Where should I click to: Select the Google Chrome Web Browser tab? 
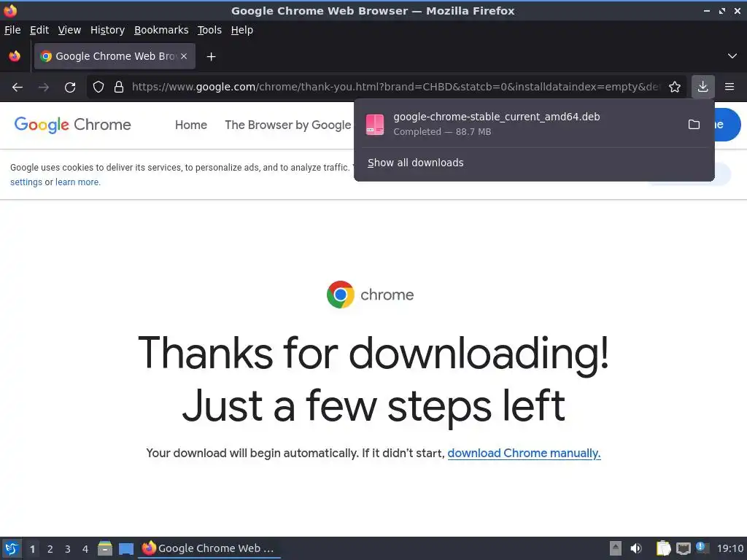click(x=115, y=56)
